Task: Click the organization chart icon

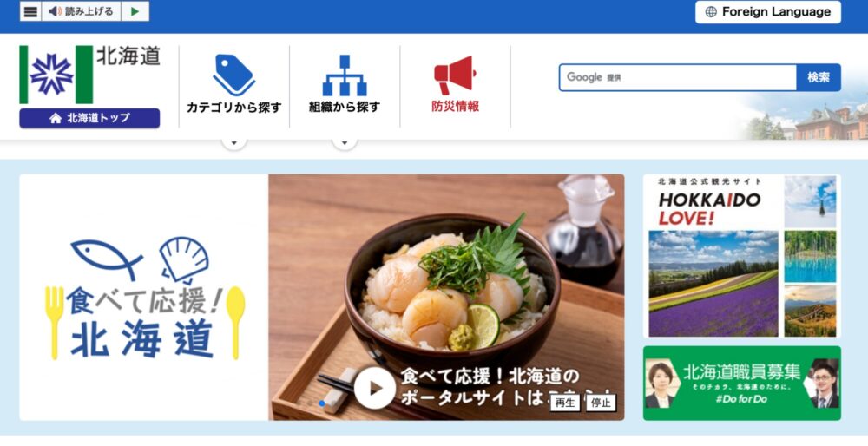Action: [x=345, y=75]
